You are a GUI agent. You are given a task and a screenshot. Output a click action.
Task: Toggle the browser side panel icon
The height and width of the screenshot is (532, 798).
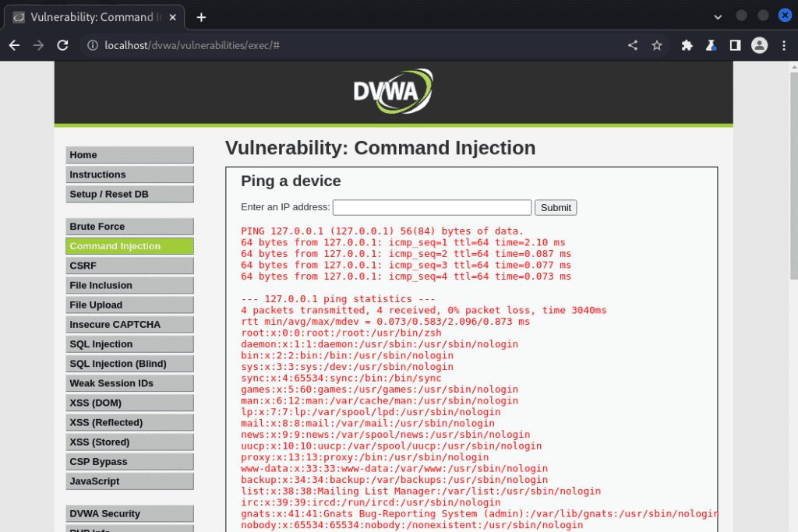(x=735, y=45)
